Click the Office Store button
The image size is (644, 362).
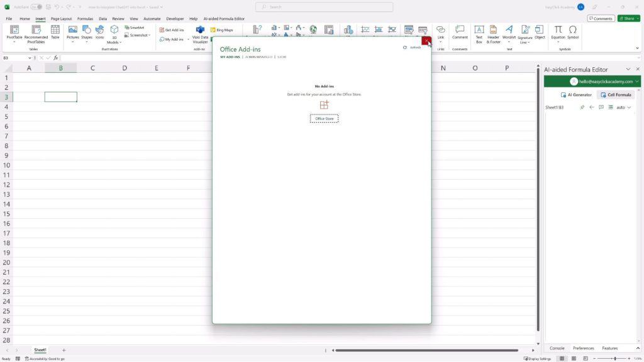click(324, 119)
